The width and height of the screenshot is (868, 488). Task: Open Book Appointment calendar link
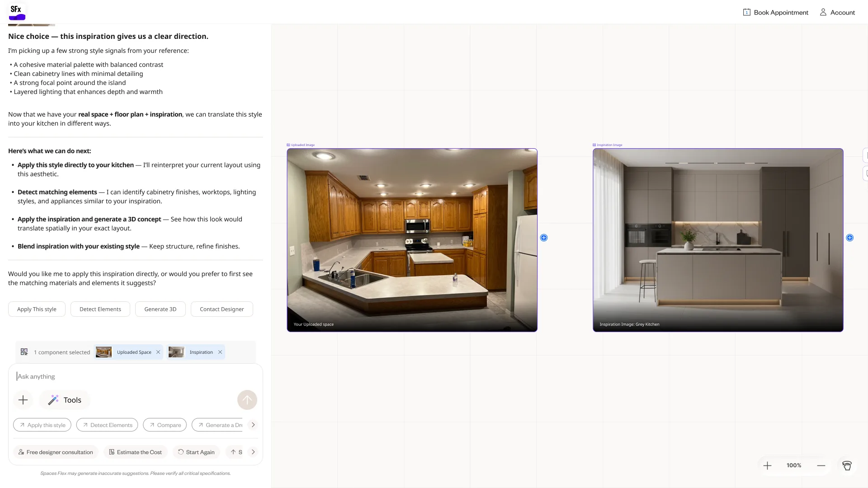pyautogui.click(x=776, y=12)
